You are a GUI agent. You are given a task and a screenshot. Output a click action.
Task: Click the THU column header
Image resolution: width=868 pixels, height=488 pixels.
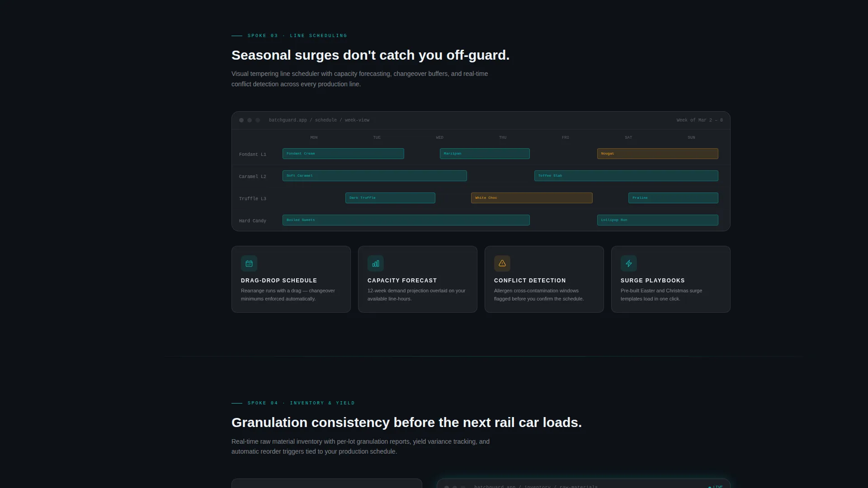[503, 137]
